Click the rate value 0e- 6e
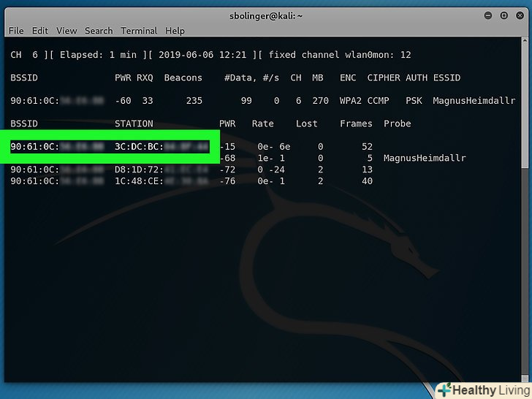Viewport: 532px width, 399px height. tap(274, 147)
